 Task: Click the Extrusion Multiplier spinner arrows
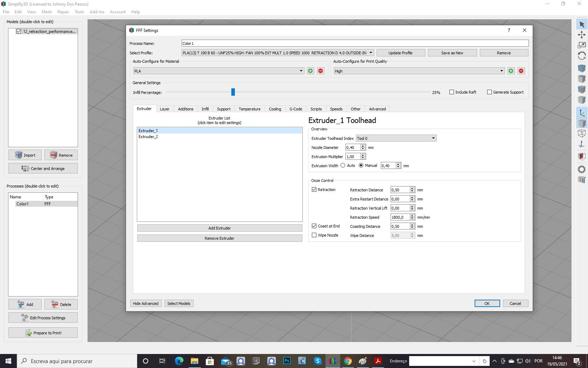(x=363, y=157)
